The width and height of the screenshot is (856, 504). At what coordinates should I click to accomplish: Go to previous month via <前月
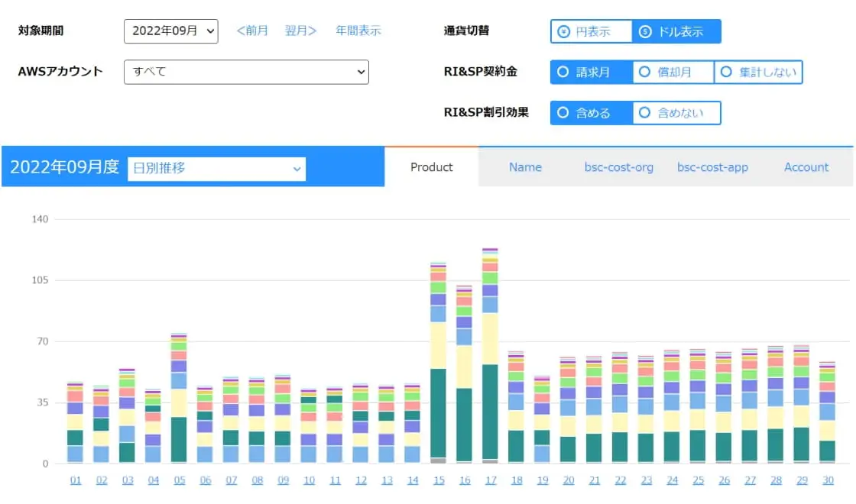click(x=252, y=31)
